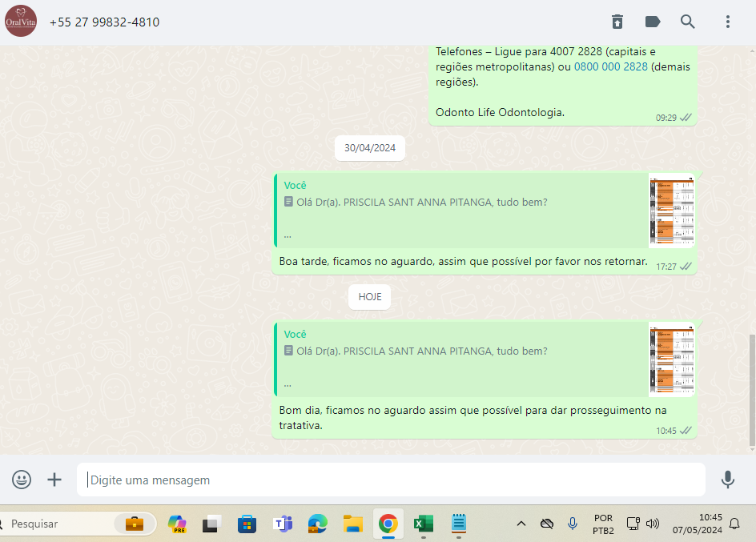
Task: Click the trash delete icon in chat header
Action: [x=617, y=22]
